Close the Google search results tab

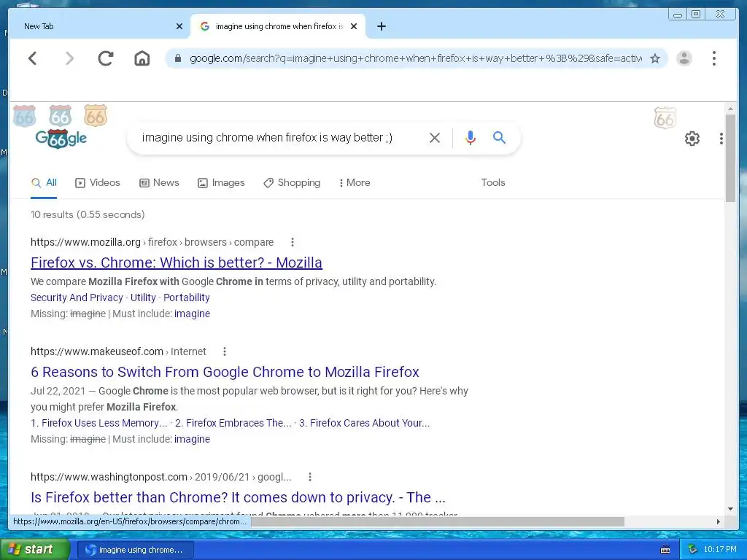354,26
